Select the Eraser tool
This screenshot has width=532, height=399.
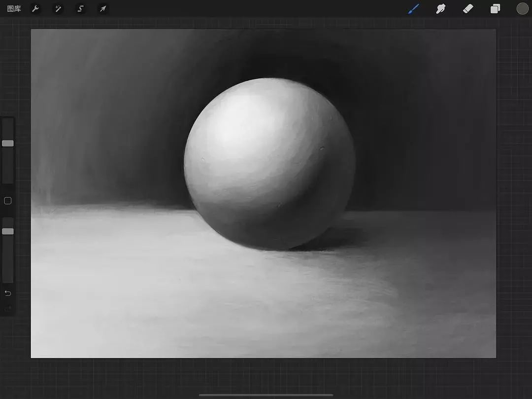(468, 9)
